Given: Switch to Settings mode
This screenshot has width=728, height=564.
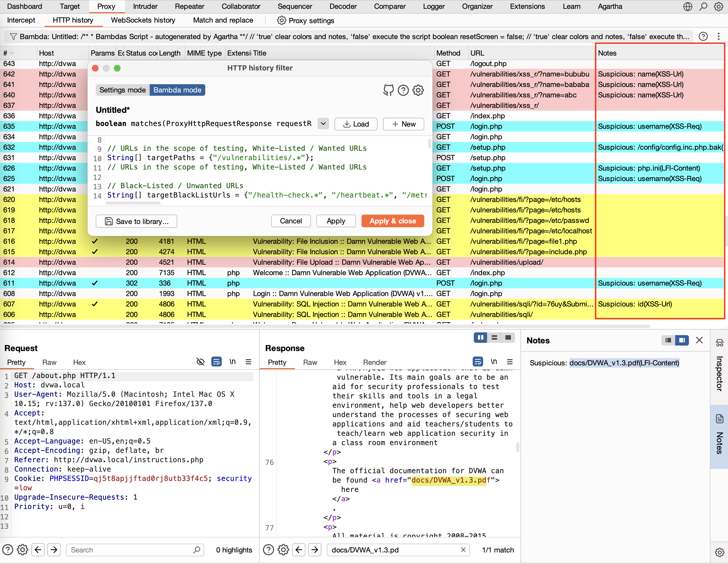Looking at the screenshot, I should click(x=122, y=90).
